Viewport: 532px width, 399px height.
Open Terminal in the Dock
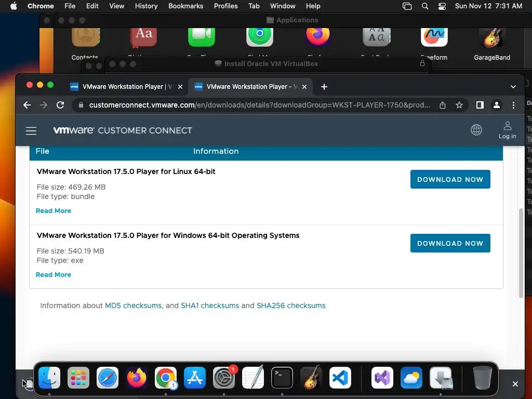[282, 378]
